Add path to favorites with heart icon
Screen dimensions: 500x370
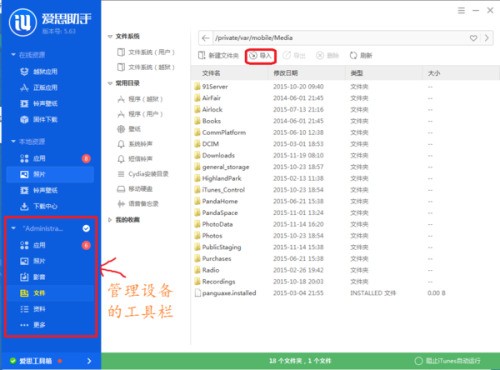click(x=473, y=38)
